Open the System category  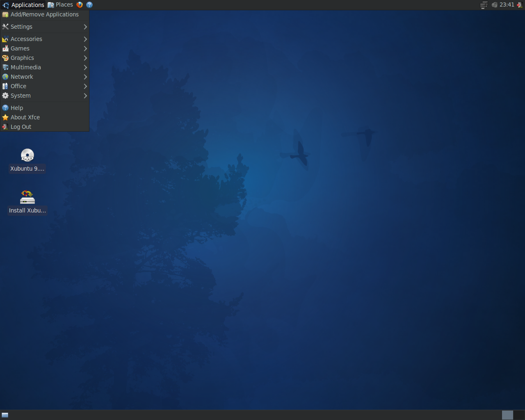tap(45, 96)
